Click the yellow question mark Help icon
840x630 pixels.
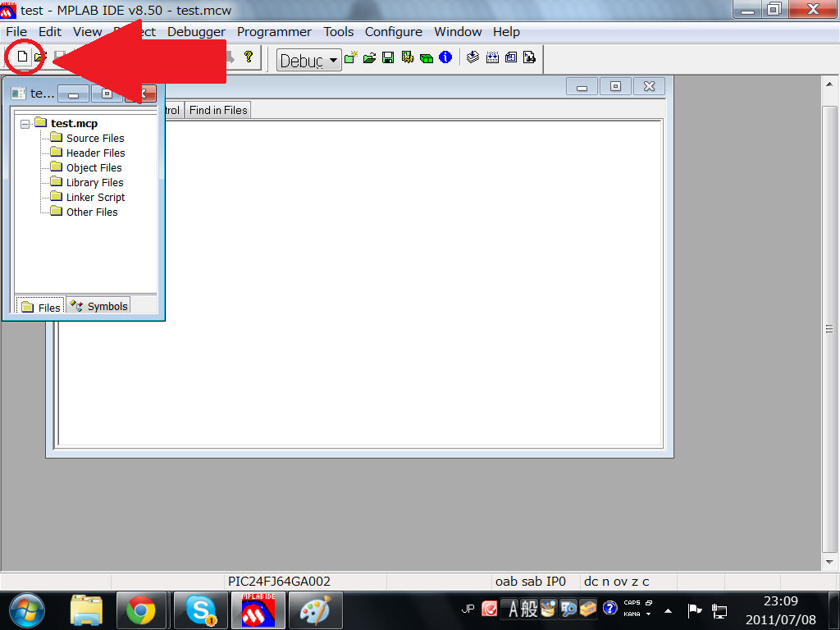pyautogui.click(x=248, y=57)
